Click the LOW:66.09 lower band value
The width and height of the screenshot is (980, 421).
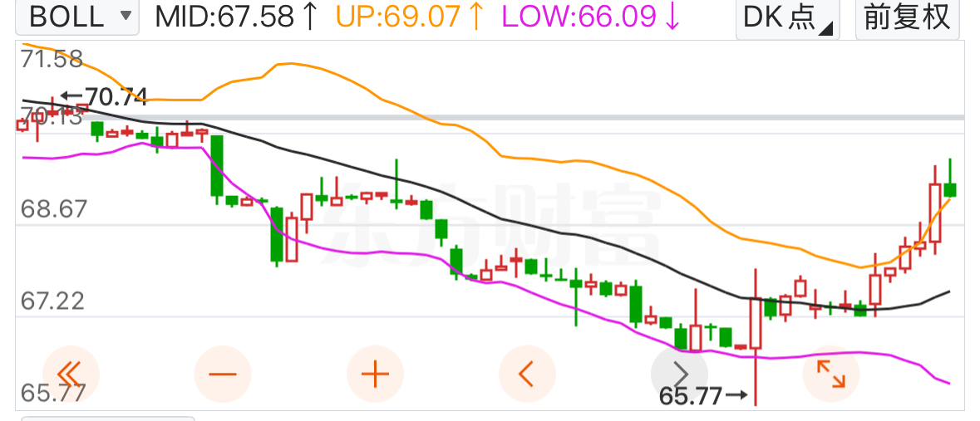(x=591, y=17)
